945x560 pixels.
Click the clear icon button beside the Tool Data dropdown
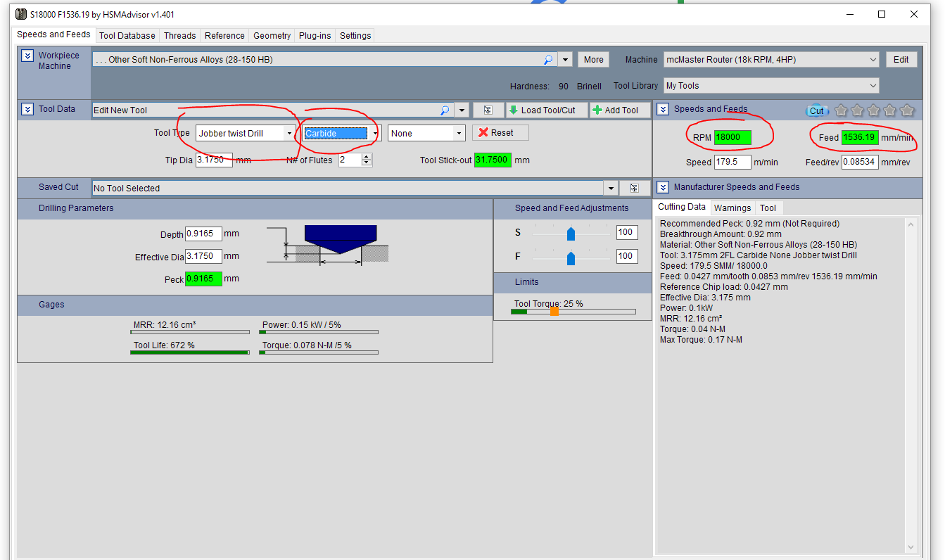(488, 110)
